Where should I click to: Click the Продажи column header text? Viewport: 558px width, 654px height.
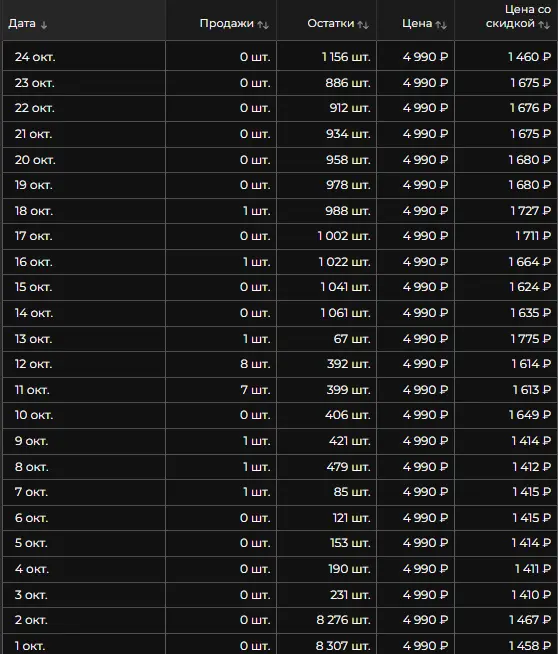click(226, 23)
